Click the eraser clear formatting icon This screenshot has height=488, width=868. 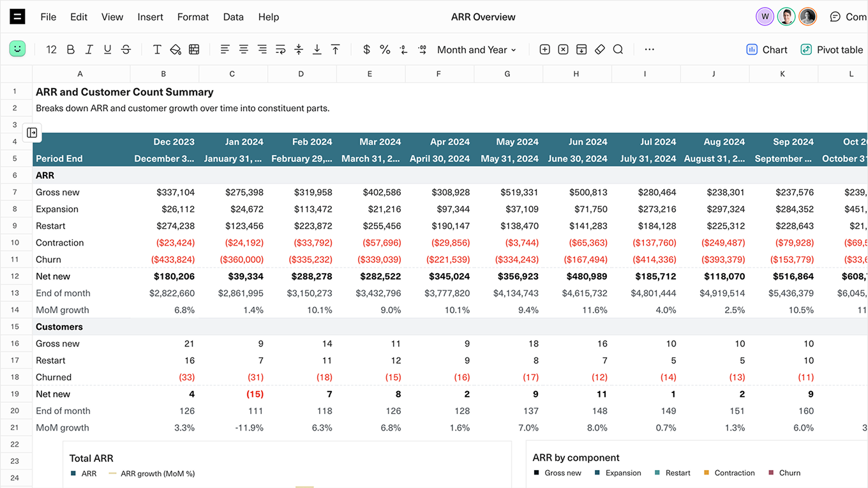click(x=599, y=49)
